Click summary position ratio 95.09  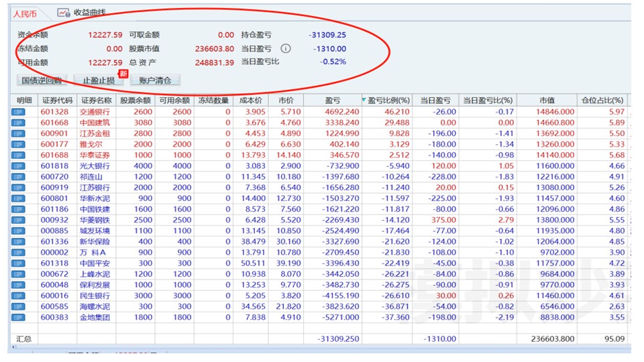pyautogui.click(x=614, y=339)
